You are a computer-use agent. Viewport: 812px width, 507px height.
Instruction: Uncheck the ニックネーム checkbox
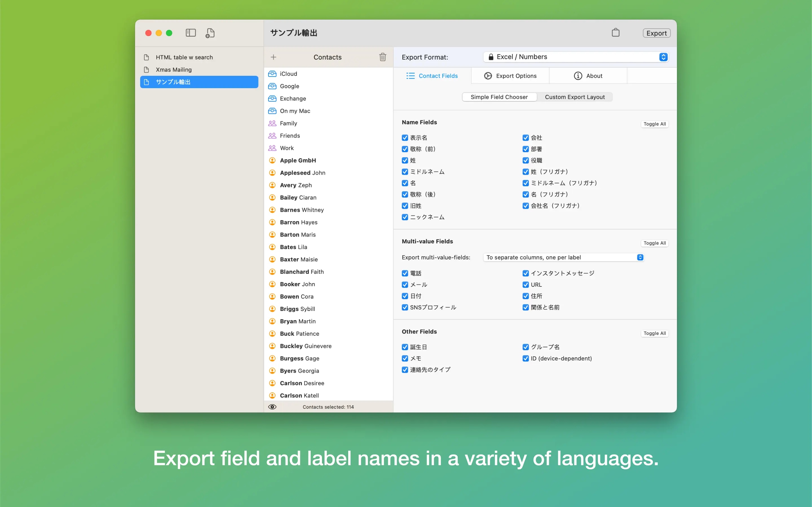click(x=405, y=217)
